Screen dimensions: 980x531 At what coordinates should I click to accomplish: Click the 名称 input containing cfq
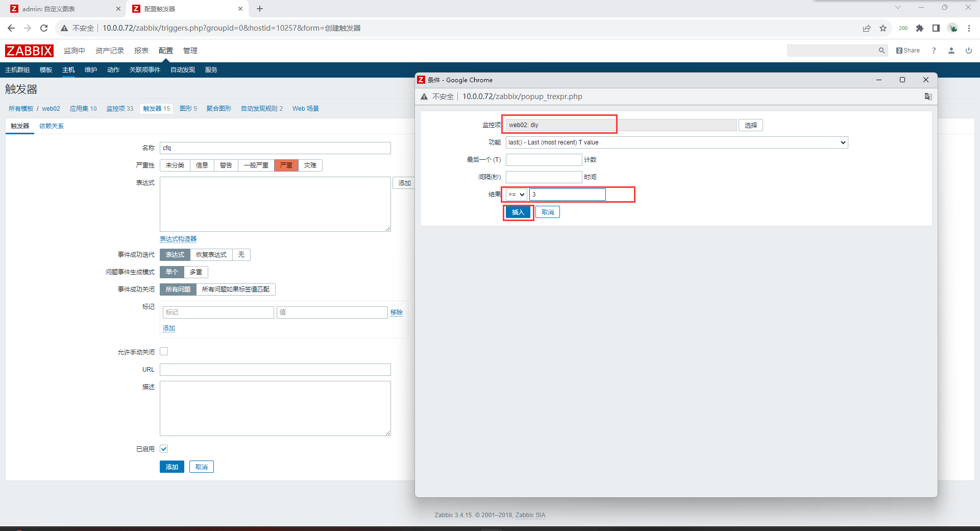(275, 148)
